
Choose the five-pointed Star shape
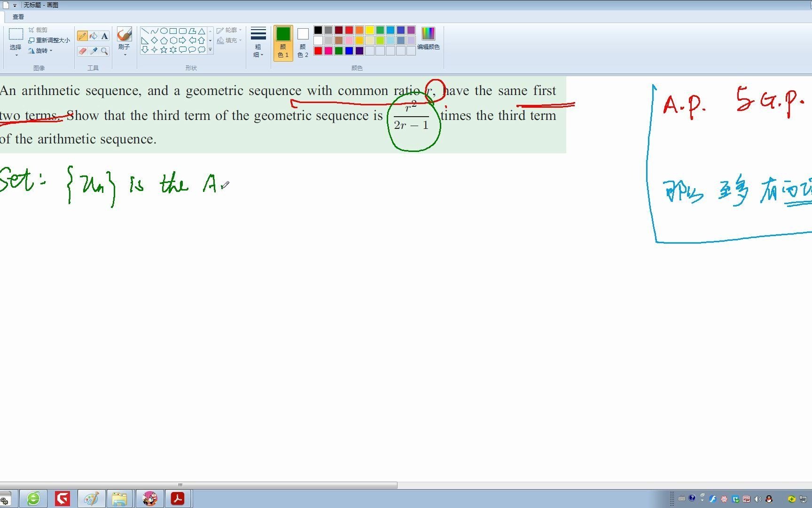pyautogui.click(x=164, y=50)
